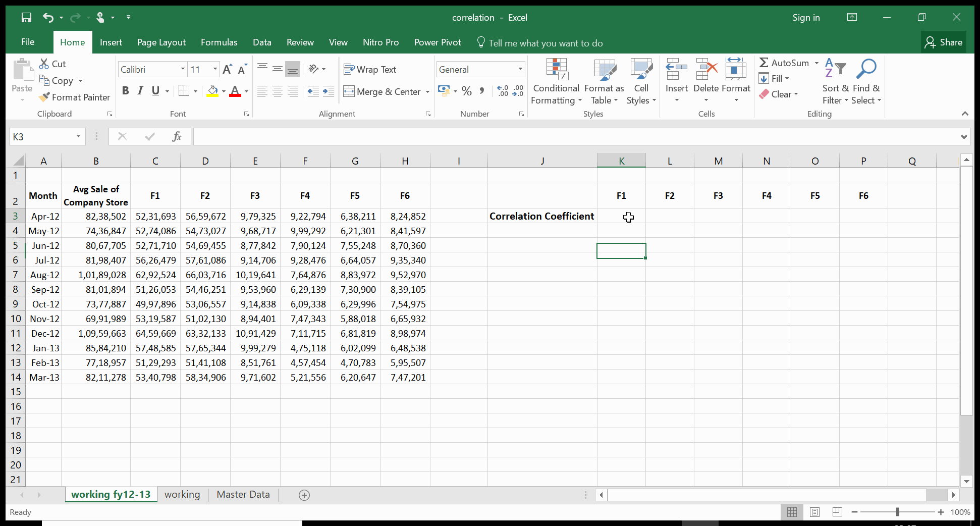Open the Calibri font name dropdown

183,69
